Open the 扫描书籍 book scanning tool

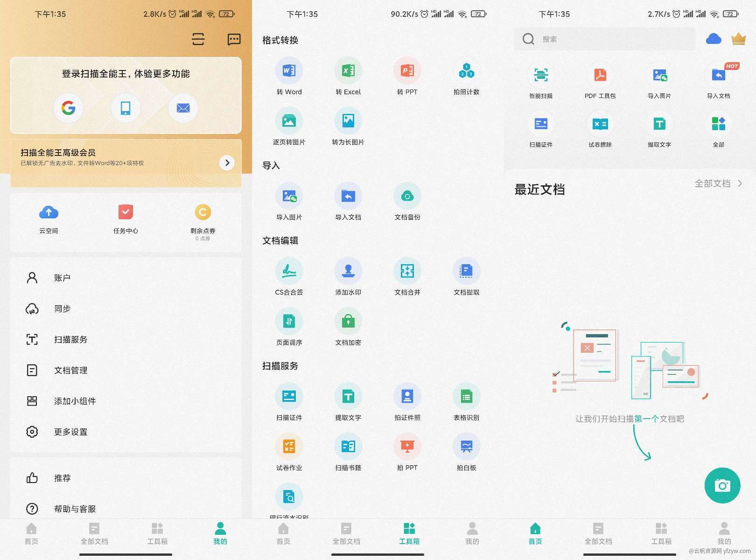pos(348,452)
